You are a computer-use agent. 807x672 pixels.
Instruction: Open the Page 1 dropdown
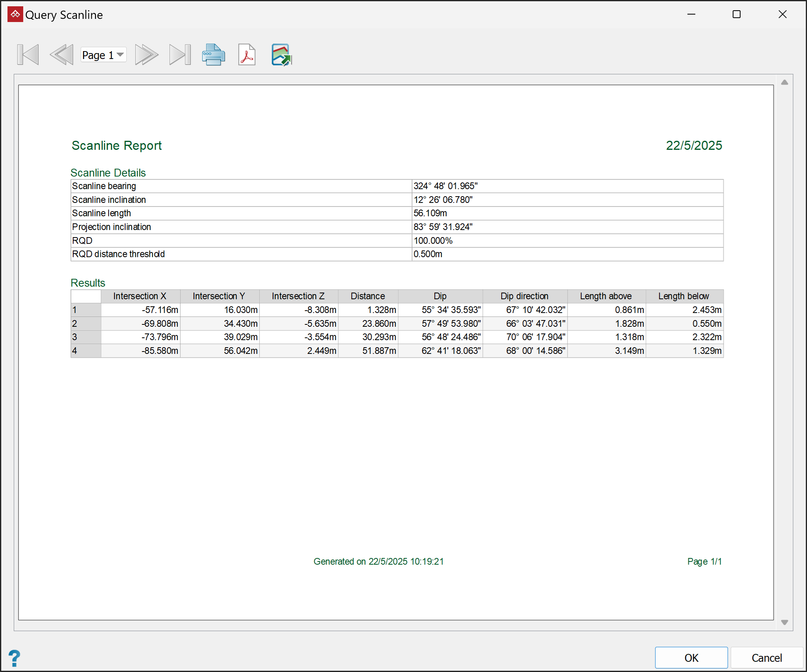103,55
